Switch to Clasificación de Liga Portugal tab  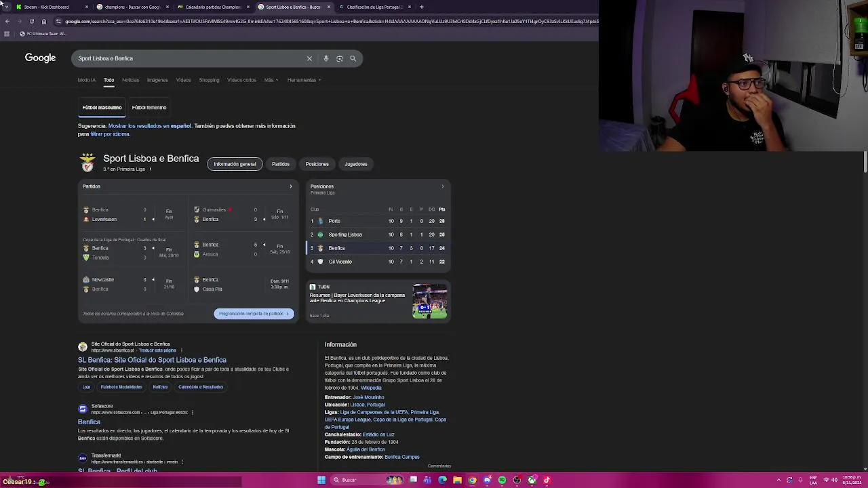374,7
